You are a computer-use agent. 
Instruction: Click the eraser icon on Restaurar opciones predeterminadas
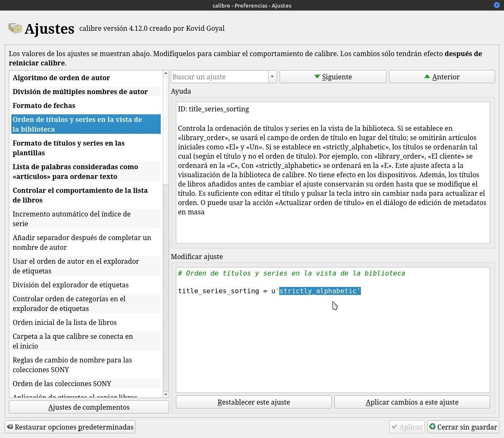point(10,427)
